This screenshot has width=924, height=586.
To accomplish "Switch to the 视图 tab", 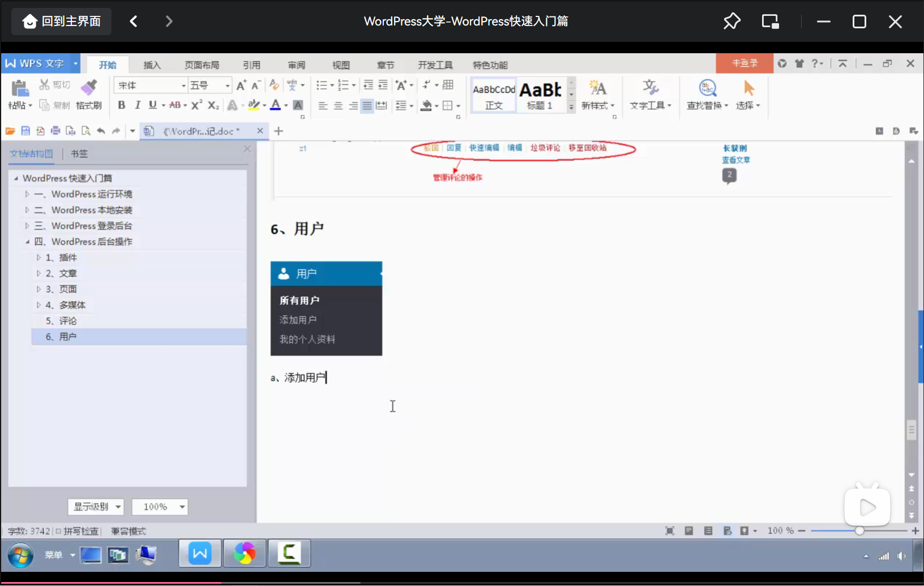I will click(341, 65).
